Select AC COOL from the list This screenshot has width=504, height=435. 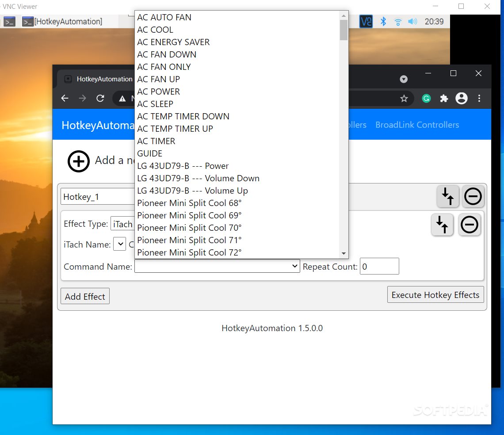tap(237, 30)
